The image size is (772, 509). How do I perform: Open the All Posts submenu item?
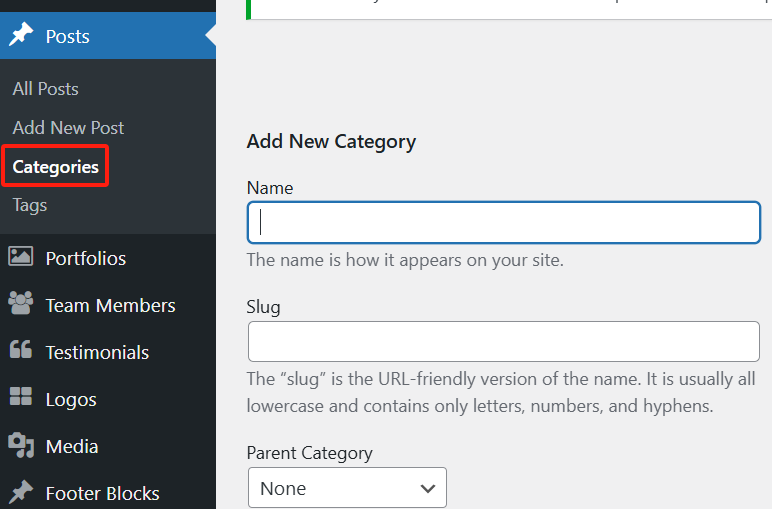click(x=45, y=89)
